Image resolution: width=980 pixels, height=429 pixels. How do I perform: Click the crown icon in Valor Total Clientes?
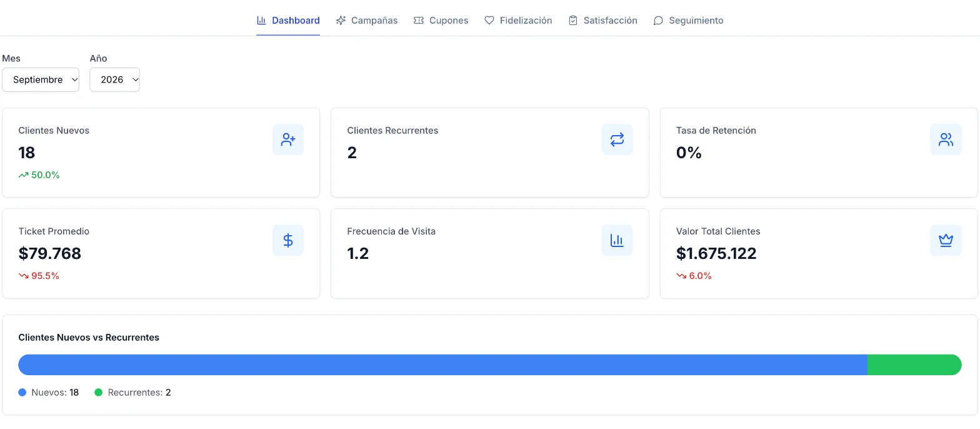pyautogui.click(x=946, y=240)
